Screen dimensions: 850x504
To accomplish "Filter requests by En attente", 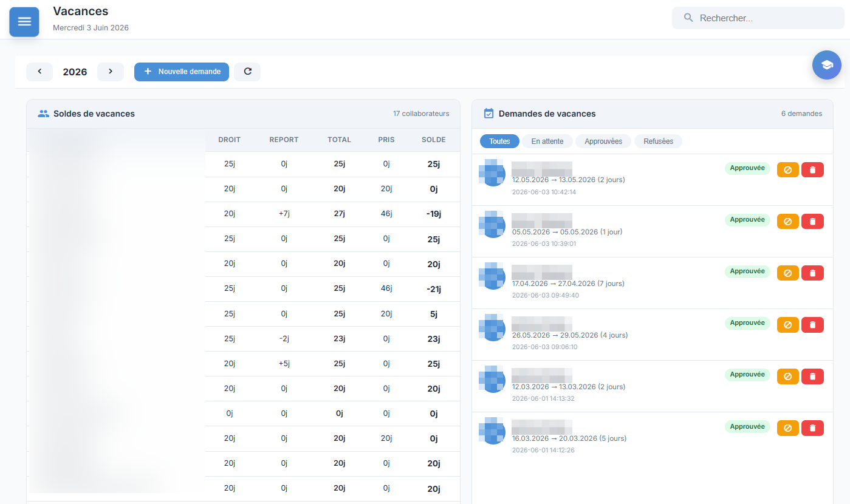I will click(x=547, y=141).
